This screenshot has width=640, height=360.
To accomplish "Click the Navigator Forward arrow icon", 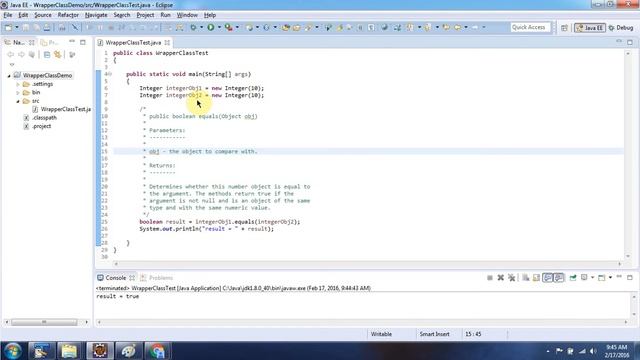I will [21, 54].
